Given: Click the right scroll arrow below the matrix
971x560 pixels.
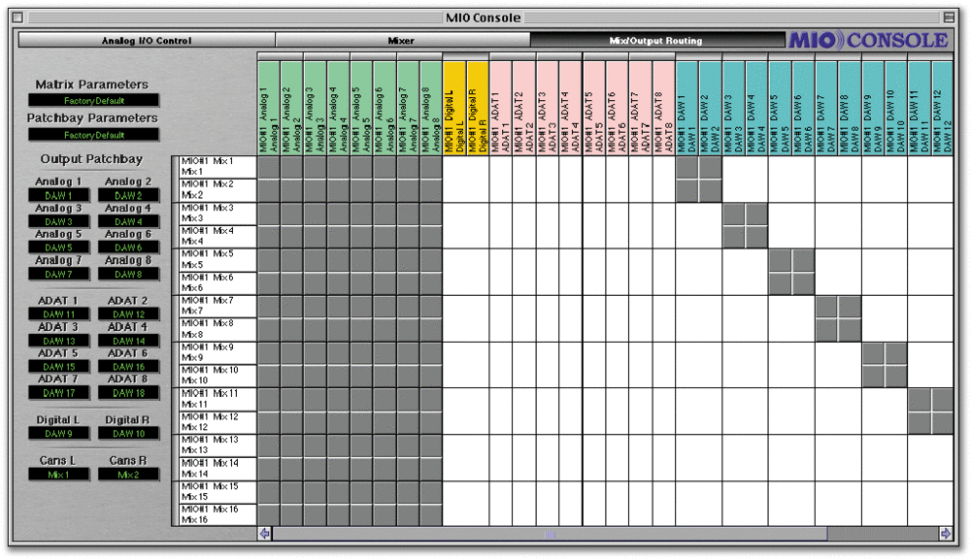Looking at the screenshot, I should pos(946,534).
